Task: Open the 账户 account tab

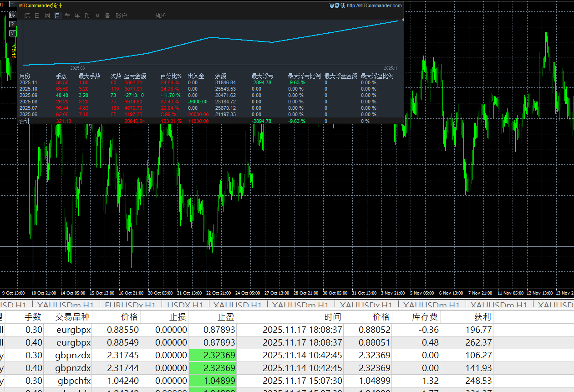Action: (121, 15)
